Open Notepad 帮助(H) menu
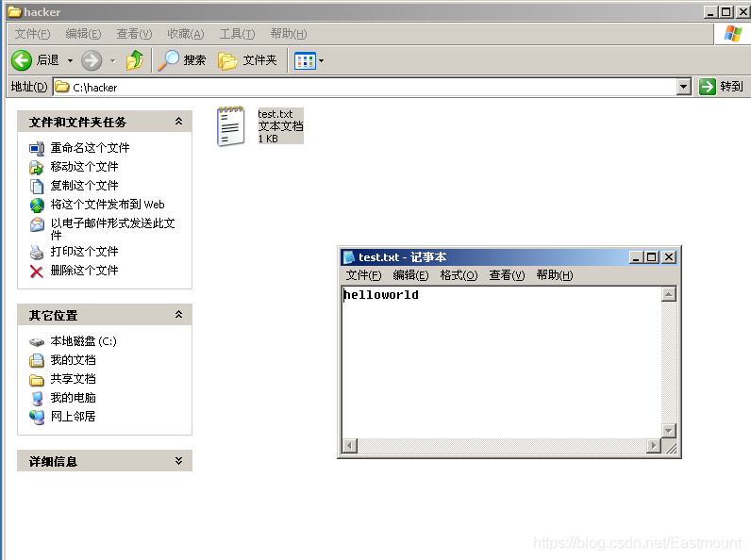This screenshot has height=560, width=751. (555, 275)
